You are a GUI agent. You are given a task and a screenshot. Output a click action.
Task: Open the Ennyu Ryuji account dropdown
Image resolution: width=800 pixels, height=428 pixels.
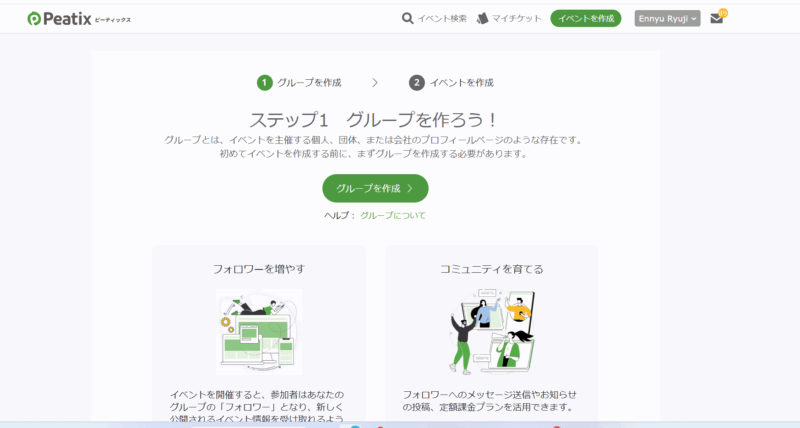point(667,18)
